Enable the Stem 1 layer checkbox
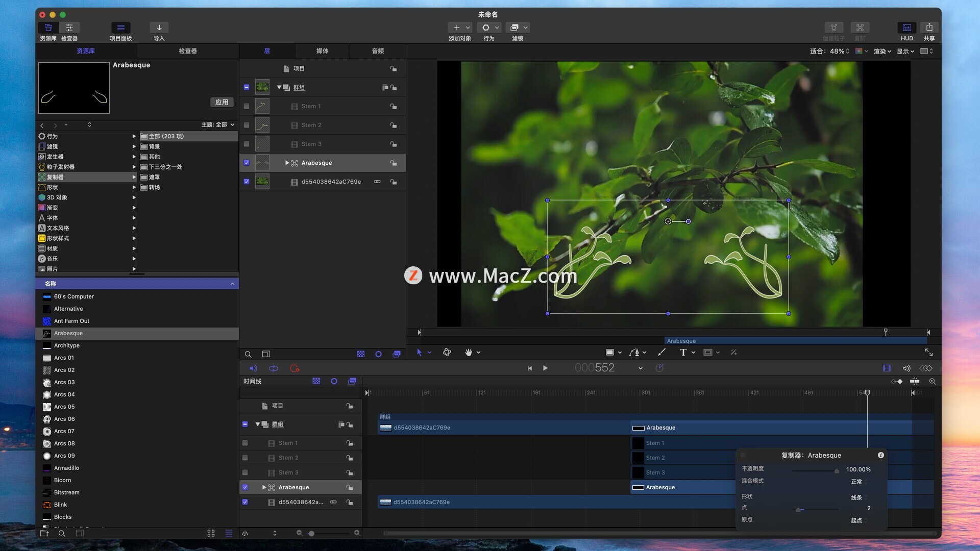This screenshot has height=551, width=980. pos(247,106)
